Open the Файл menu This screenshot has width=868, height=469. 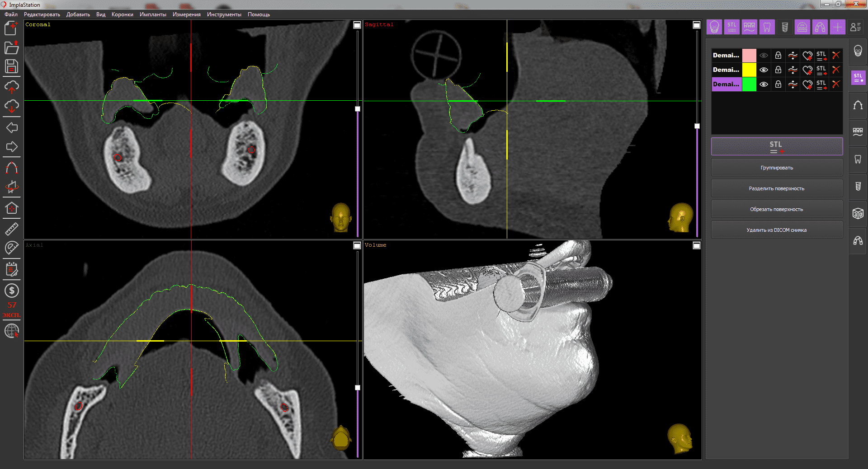(x=11, y=14)
